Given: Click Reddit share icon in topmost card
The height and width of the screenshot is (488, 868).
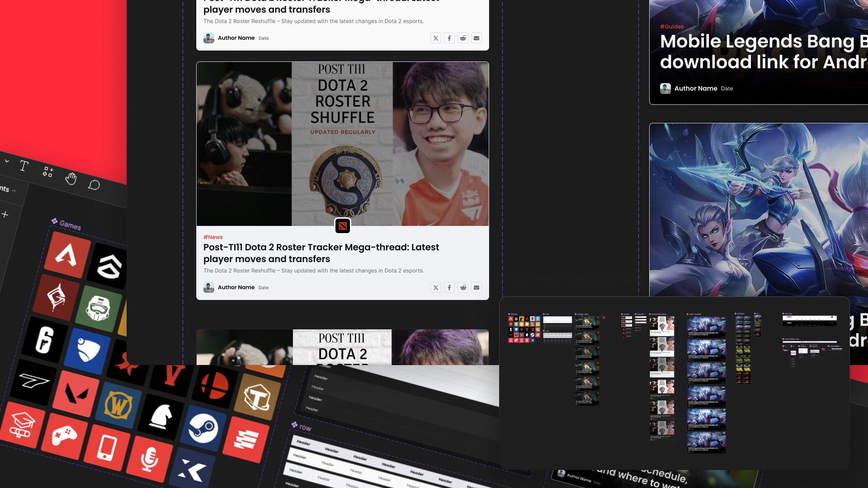Looking at the screenshot, I should click(463, 38).
